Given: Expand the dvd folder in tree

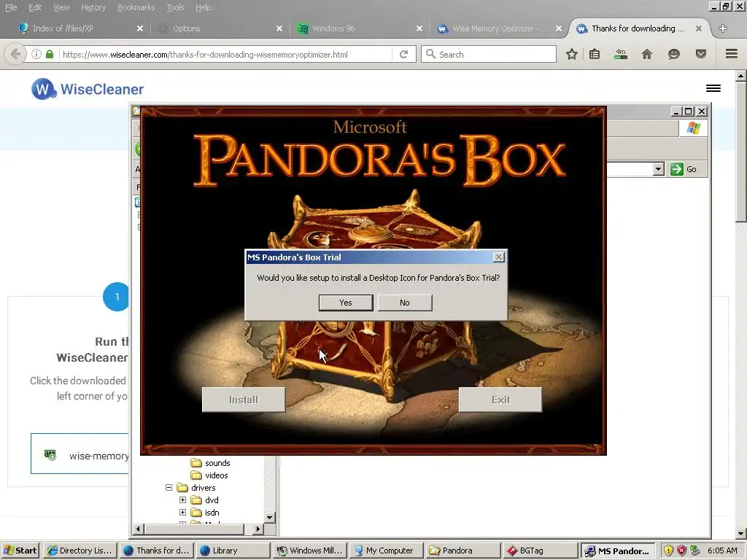Looking at the screenshot, I should (x=182, y=500).
